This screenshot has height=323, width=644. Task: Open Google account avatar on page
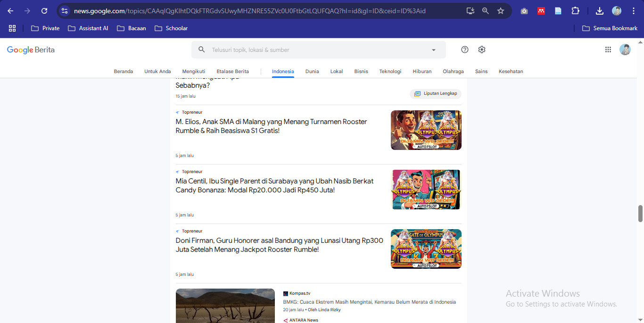[x=625, y=50]
